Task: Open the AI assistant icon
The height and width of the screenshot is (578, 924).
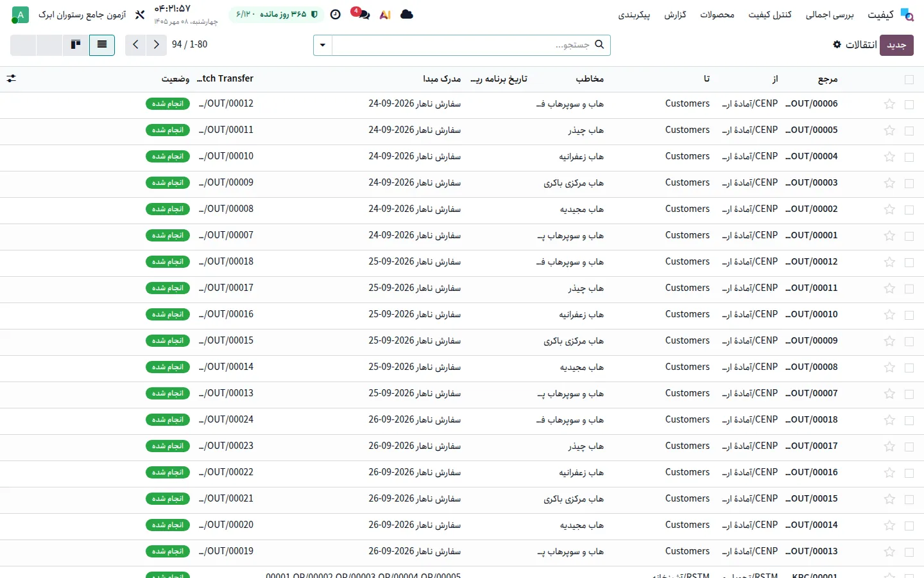Action: pos(385,14)
